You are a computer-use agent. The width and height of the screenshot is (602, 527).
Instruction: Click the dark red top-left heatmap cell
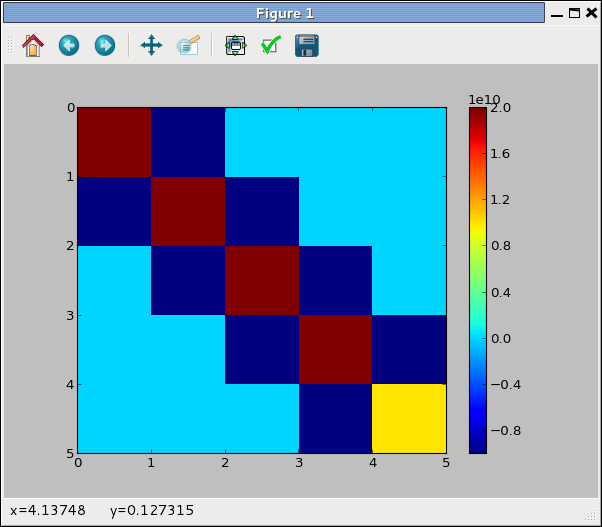click(x=114, y=142)
